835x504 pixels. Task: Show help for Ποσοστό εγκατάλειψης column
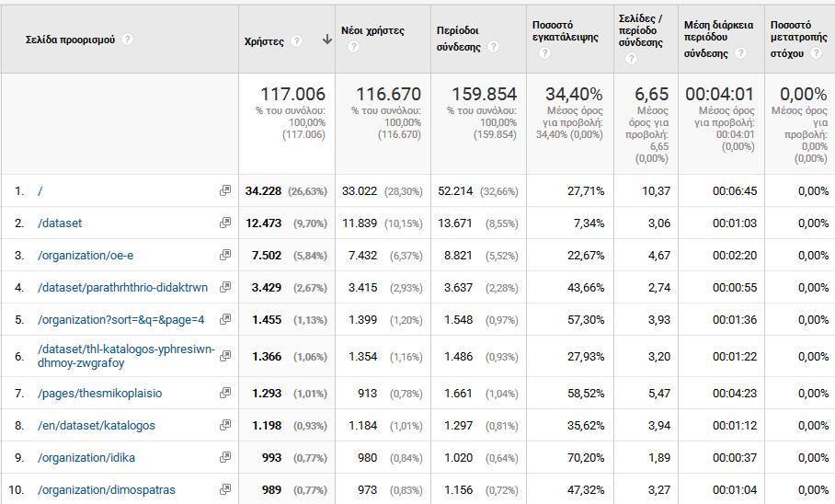click(x=544, y=53)
